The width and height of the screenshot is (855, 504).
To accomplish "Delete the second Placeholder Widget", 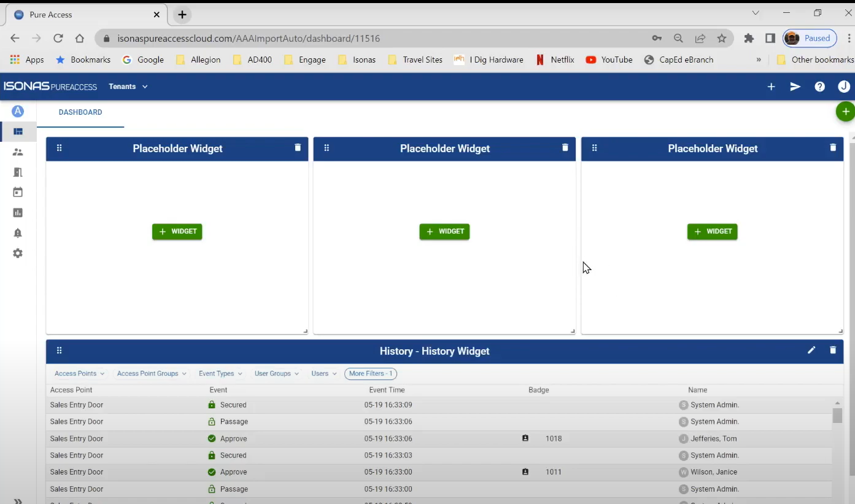I will coord(565,147).
